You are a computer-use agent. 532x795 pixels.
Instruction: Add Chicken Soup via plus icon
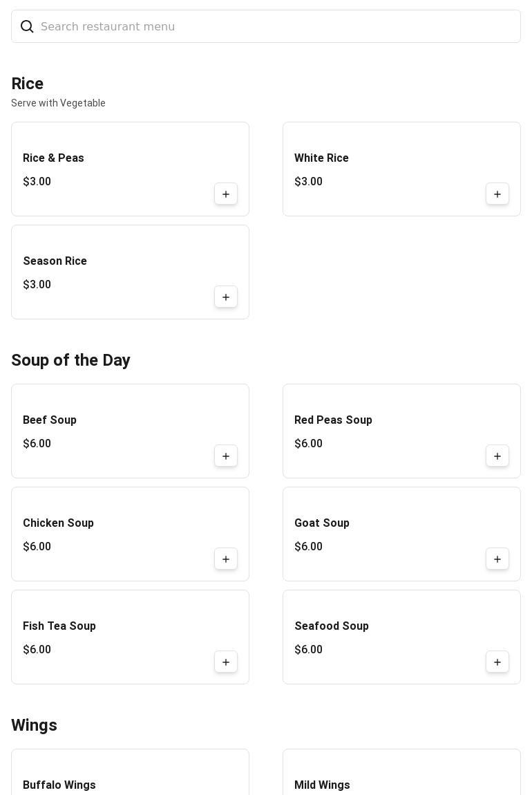coord(226,559)
